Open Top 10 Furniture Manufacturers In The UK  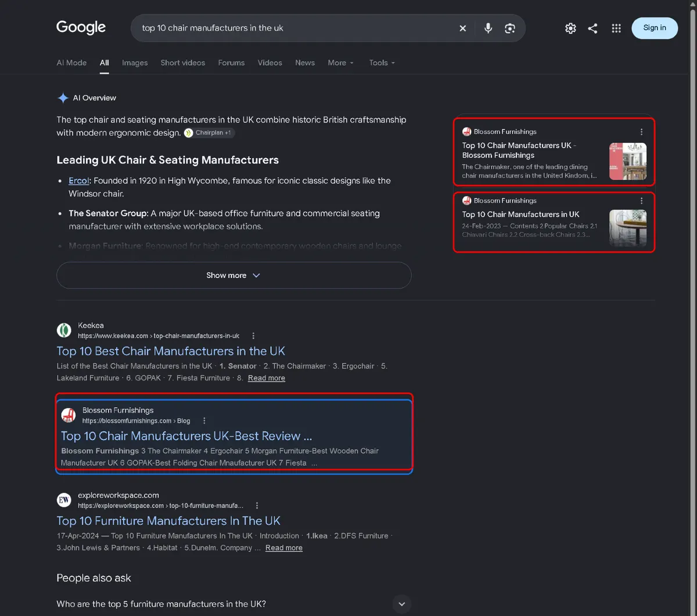tap(168, 521)
